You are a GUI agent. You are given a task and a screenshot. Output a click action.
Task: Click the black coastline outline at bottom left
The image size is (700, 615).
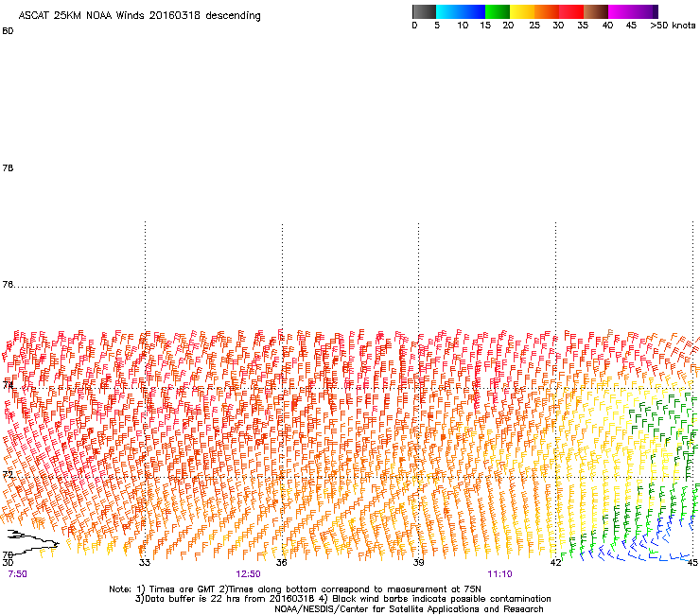point(31,543)
